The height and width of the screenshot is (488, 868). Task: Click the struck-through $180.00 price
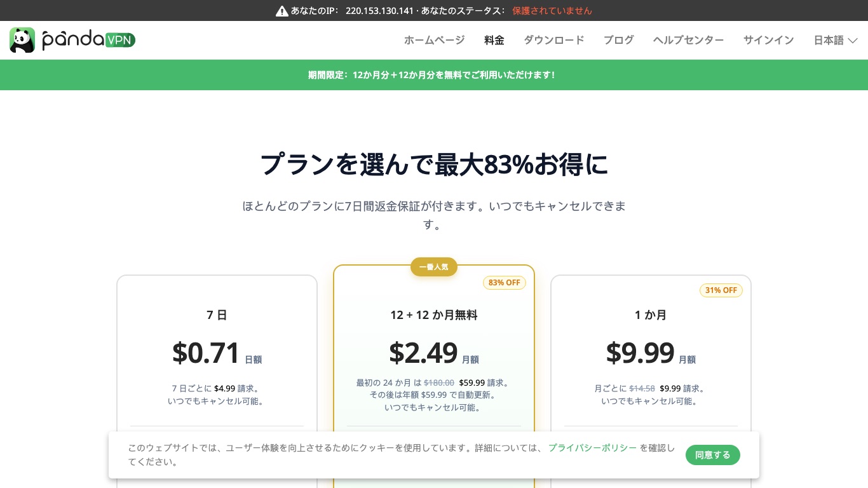pos(439,383)
